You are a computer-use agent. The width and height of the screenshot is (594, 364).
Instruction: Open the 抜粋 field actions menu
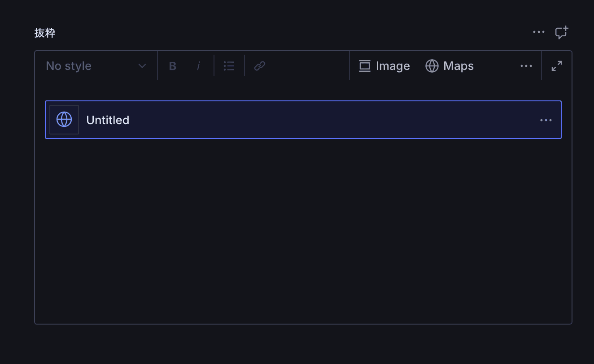point(539,32)
